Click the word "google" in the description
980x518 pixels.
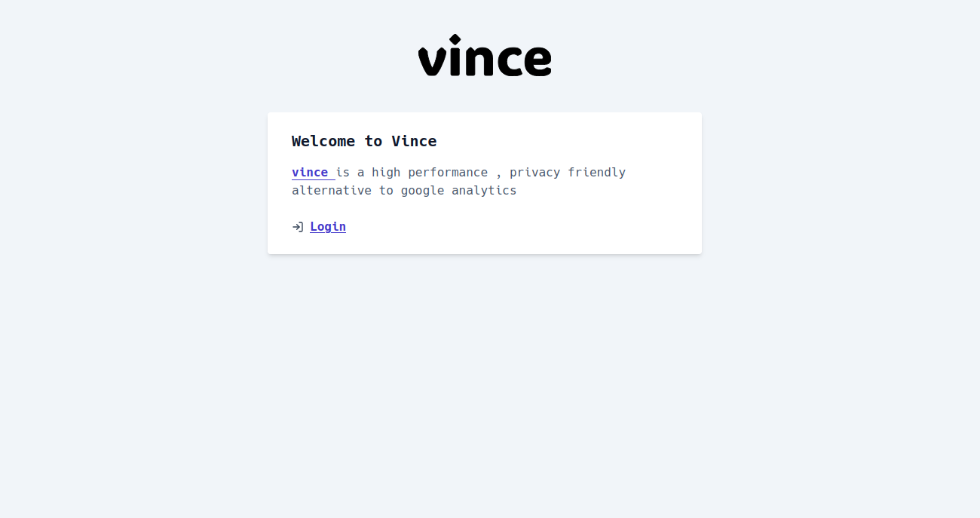tap(422, 191)
